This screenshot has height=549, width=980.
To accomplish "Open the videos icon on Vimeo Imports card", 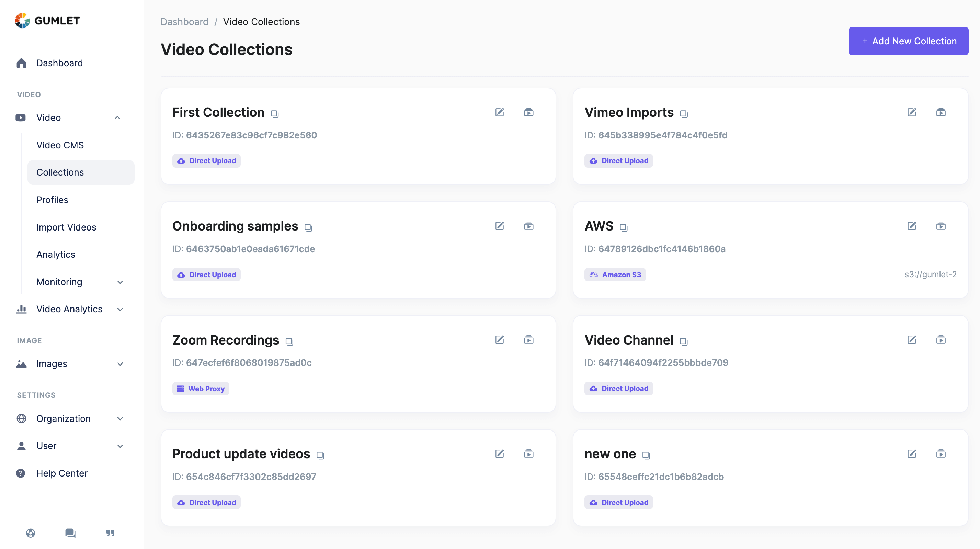I will (941, 112).
